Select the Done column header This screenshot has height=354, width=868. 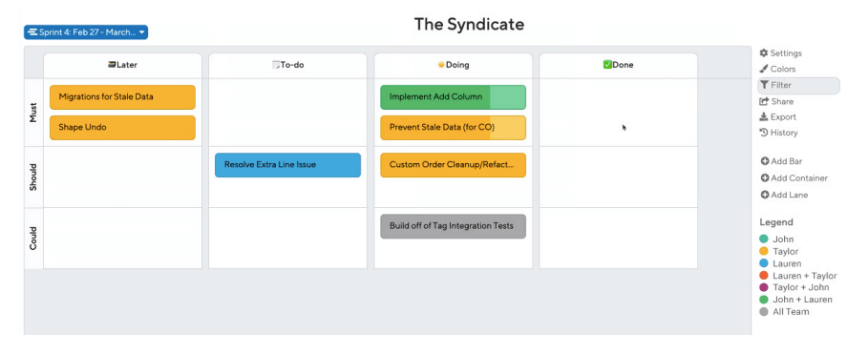tap(619, 65)
